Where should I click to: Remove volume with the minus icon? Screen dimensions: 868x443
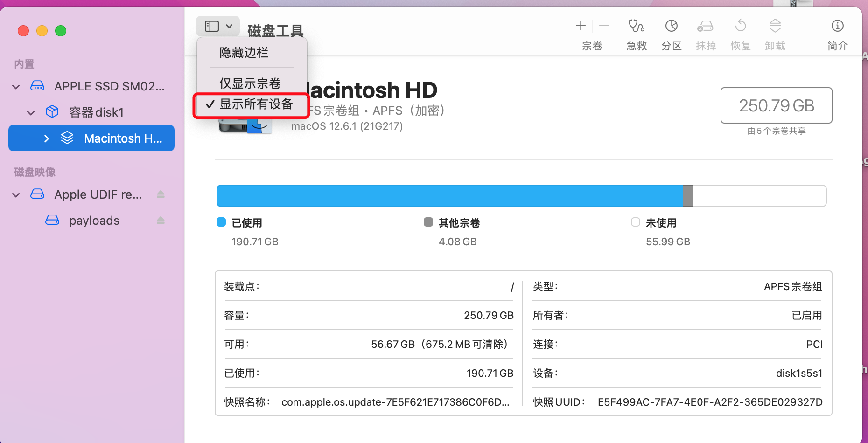(x=604, y=26)
